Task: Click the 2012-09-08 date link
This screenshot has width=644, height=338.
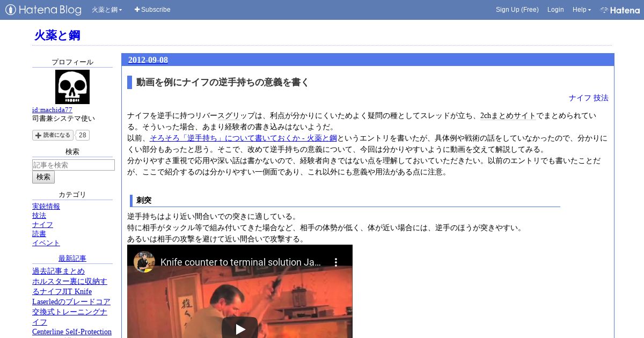Action: click(148, 60)
